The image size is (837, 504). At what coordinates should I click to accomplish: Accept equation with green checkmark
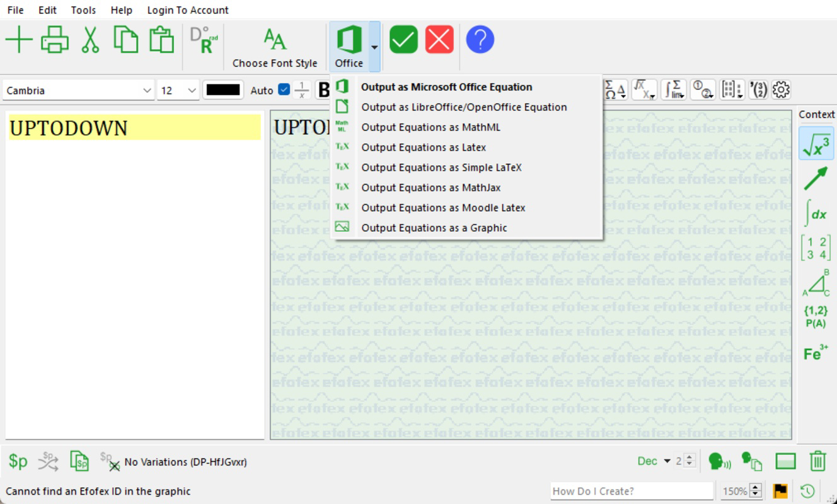click(403, 40)
